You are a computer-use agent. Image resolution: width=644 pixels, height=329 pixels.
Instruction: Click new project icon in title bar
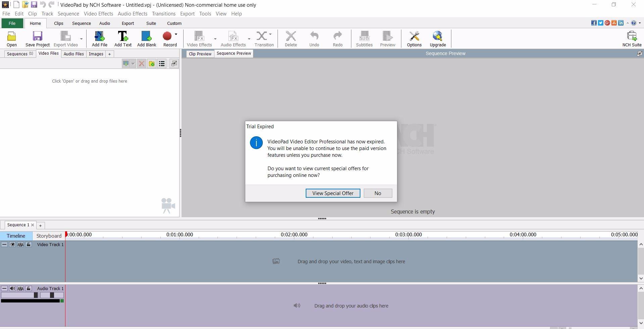click(x=16, y=5)
